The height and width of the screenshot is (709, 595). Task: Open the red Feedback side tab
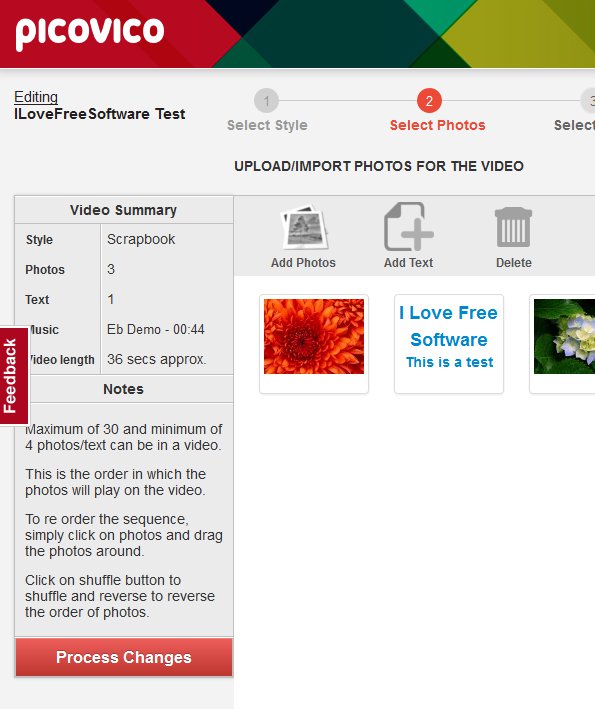13,376
